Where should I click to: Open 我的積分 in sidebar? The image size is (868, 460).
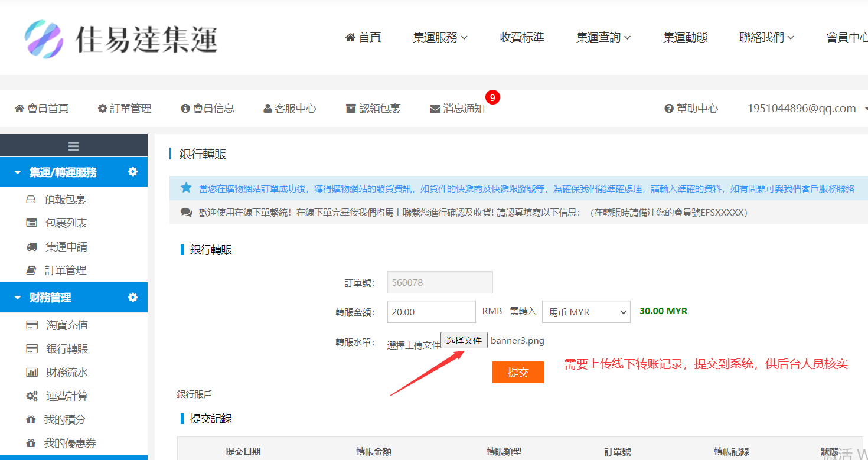click(64, 420)
